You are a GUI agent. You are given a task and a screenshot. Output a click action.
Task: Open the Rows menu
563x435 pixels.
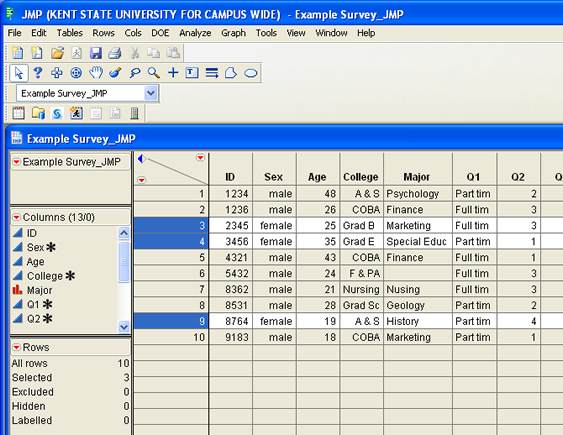click(x=103, y=33)
